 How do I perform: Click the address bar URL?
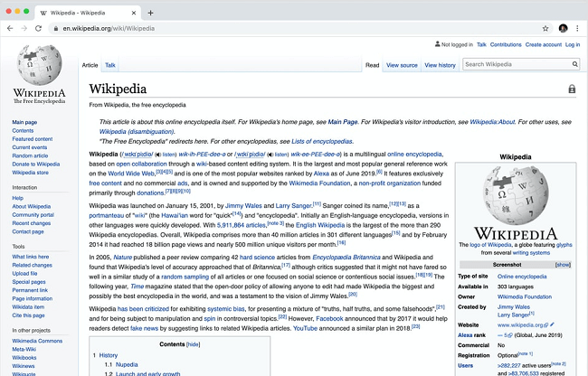tap(109, 28)
